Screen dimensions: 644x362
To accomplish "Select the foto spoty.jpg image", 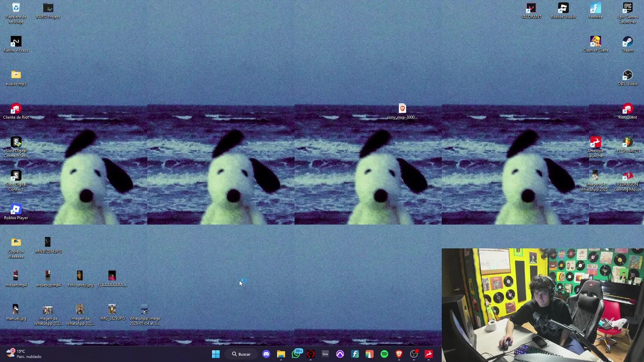I will pyautogui.click(x=80, y=279).
